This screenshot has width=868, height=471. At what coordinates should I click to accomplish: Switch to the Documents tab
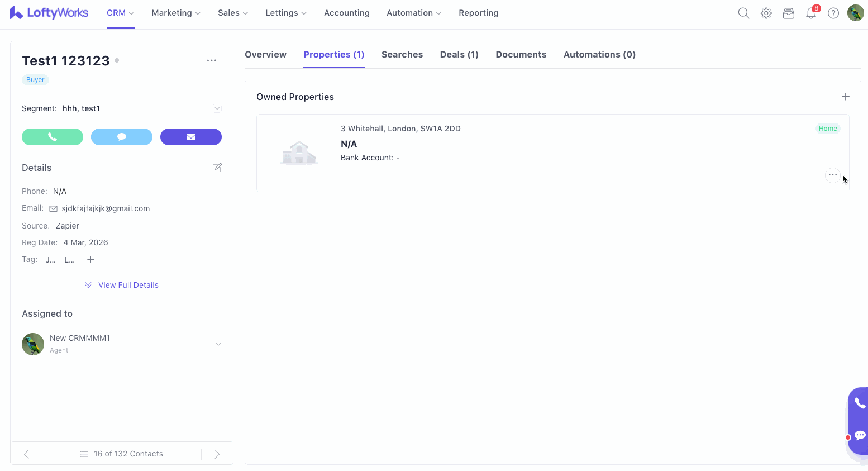point(521,54)
